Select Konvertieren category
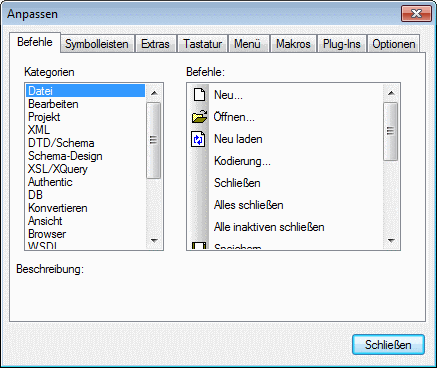Screen dimensions: 437x368 point(85,208)
